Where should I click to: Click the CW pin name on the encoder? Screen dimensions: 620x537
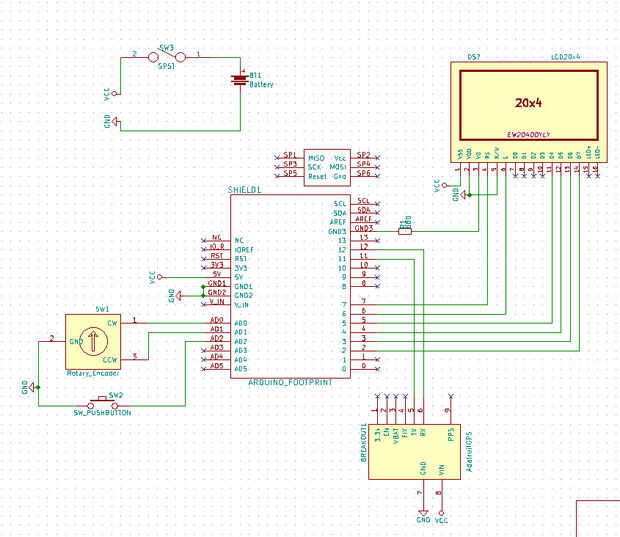click(x=112, y=323)
